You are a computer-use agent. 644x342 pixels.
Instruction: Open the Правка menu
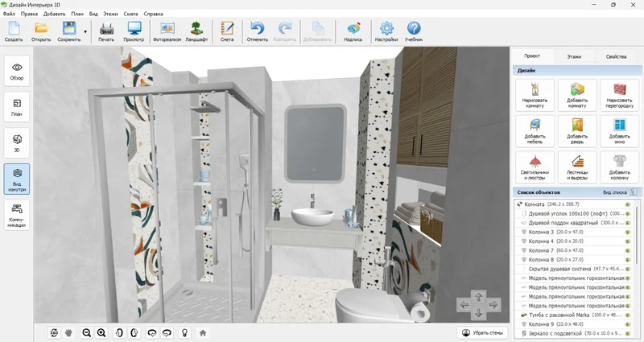click(x=29, y=14)
